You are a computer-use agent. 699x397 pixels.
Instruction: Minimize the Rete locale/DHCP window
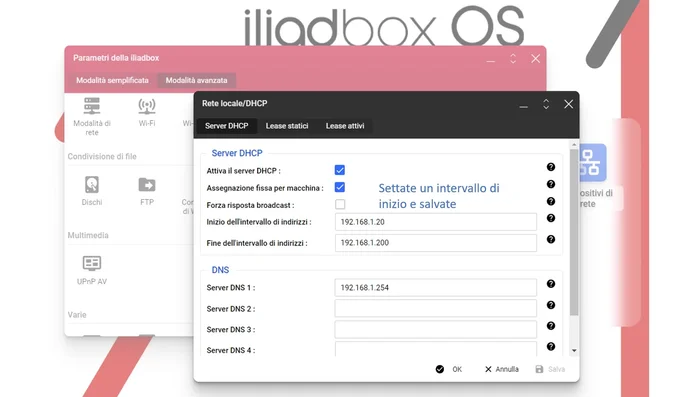coord(523,106)
